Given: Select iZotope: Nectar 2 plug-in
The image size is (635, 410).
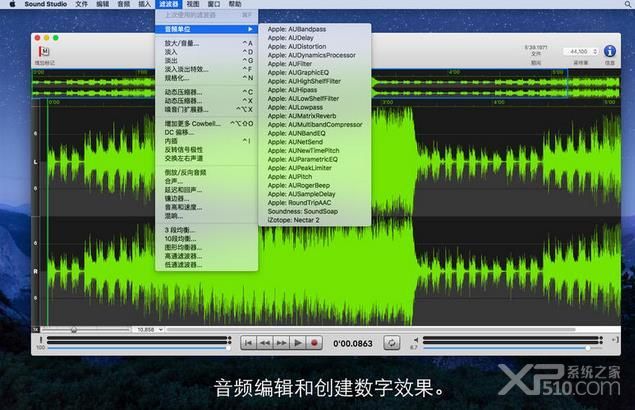Looking at the screenshot, I should 315,220.
